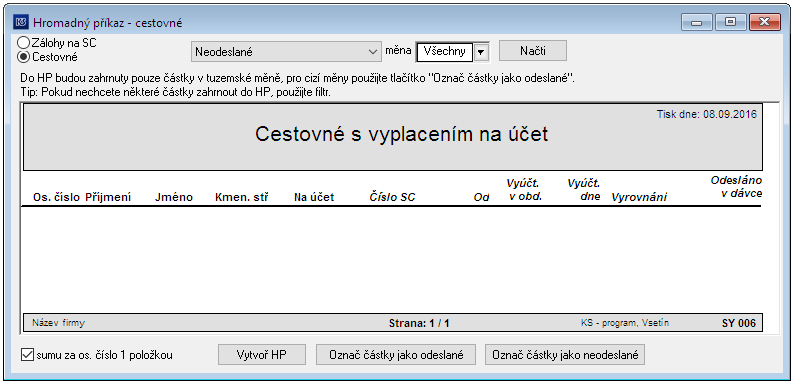Click the SY 006 report code
Screen dimensions: 794x385
pos(739,323)
